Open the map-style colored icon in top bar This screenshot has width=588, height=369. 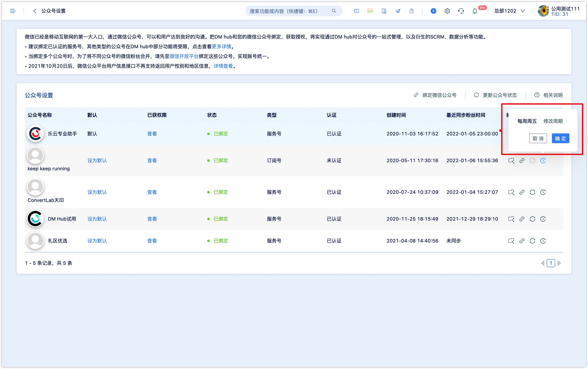(370, 11)
